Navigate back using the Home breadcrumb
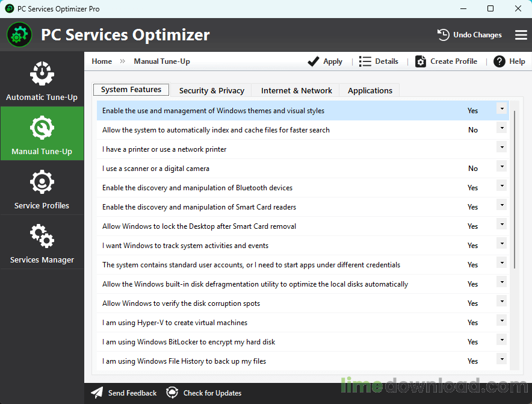This screenshot has width=532, height=404. pos(101,61)
